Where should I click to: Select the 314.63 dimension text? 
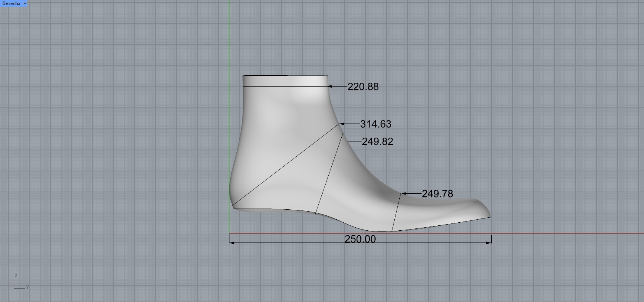(x=376, y=124)
